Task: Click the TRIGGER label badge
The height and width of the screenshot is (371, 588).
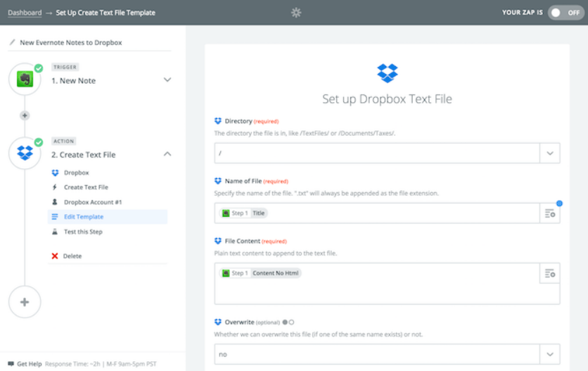Action: 65,67
